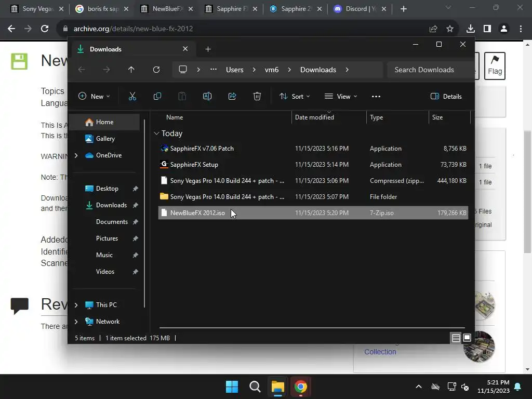Click the Share icon in toolbar
Viewport: 532px width, 399px height.
click(x=232, y=96)
